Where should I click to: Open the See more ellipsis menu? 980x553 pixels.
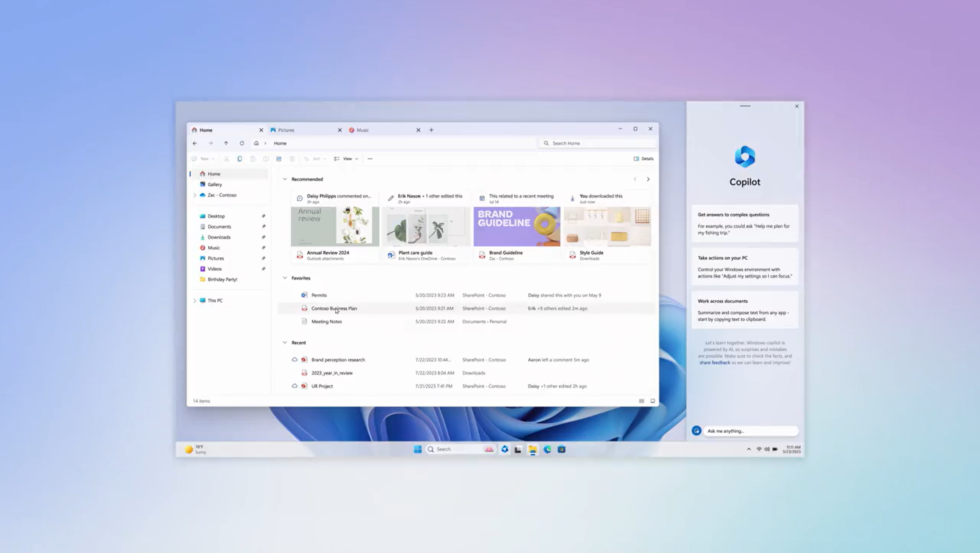(x=370, y=158)
